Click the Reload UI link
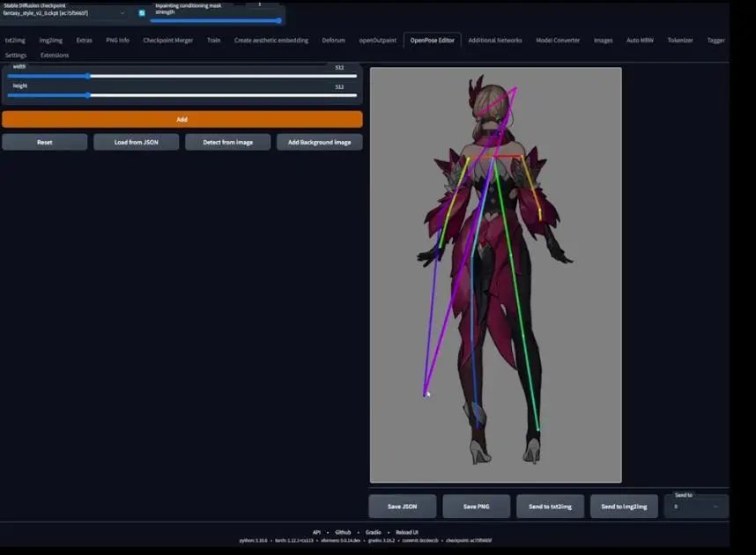The height and width of the screenshot is (555, 756). tap(407, 532)
